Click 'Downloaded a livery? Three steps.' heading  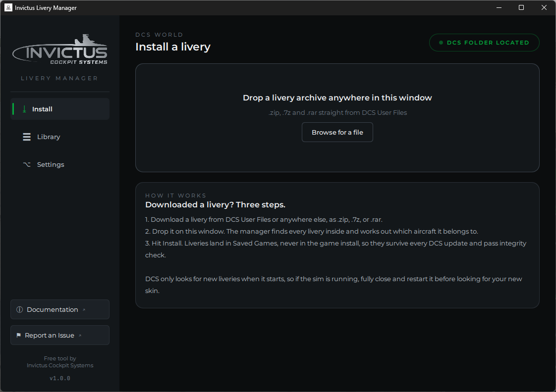(215, 205)
